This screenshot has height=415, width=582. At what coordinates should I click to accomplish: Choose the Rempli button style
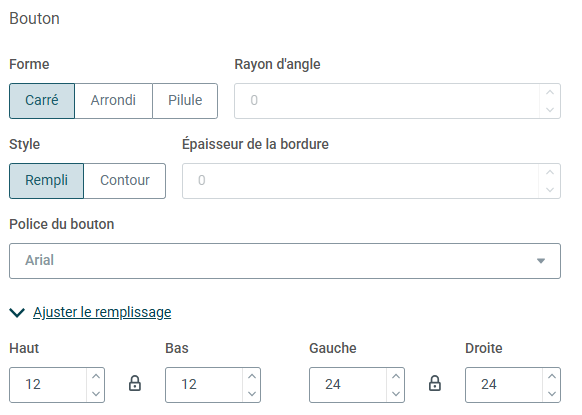(46, 181)
